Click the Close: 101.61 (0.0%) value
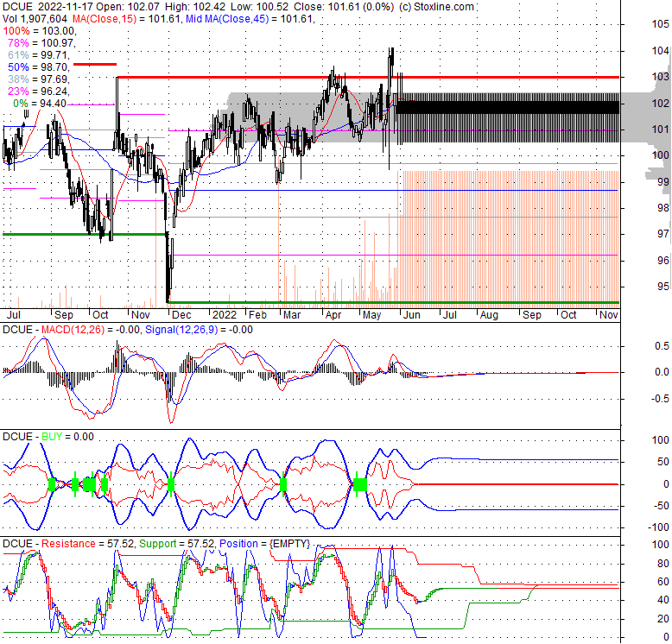 [343, 7]
